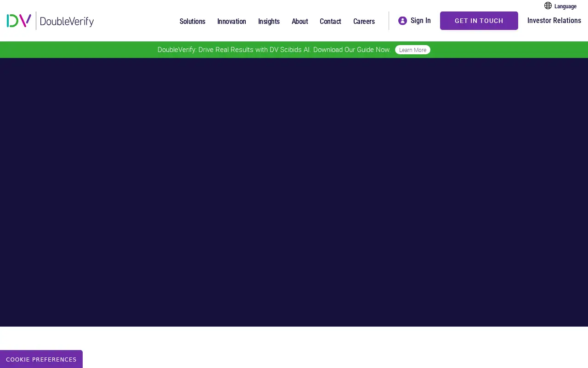Screen dimensions: 588x368
Task: Click the Sign In text link
Action: coord(421,21)
